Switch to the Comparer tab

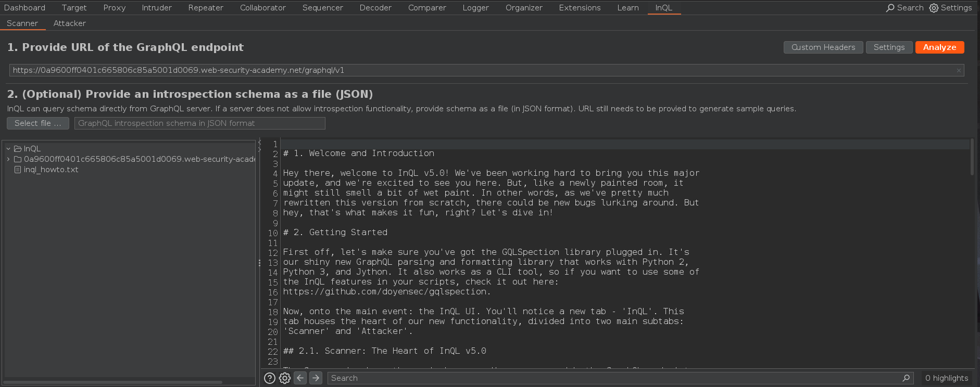[427, 8]
